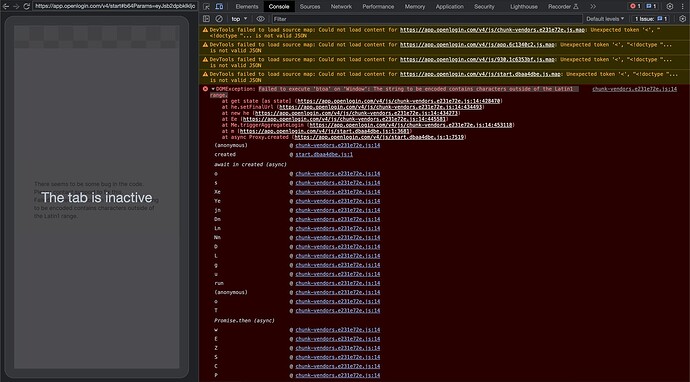Open the 'at get state' stack URL
This screenshot has width=690, height=382.
tap(399, 101)
